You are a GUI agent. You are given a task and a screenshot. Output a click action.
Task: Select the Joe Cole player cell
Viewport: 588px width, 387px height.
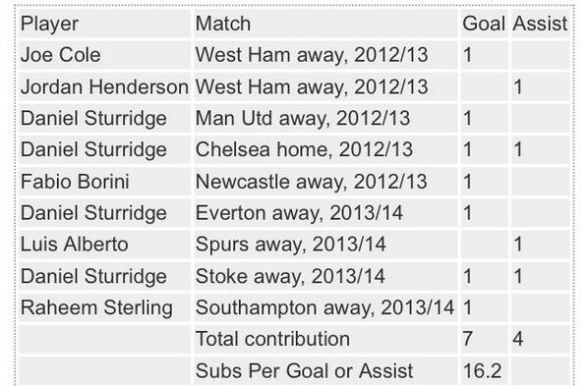104,55
